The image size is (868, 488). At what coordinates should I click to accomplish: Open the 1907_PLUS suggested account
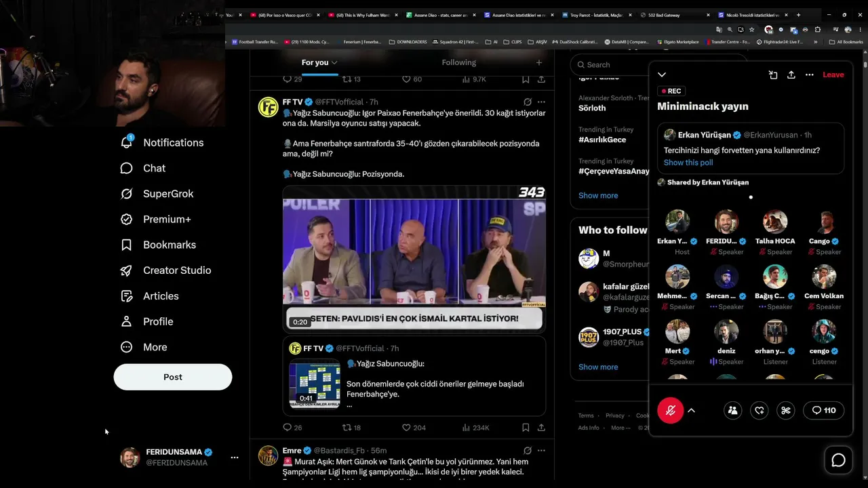click(x=614, y=337)
